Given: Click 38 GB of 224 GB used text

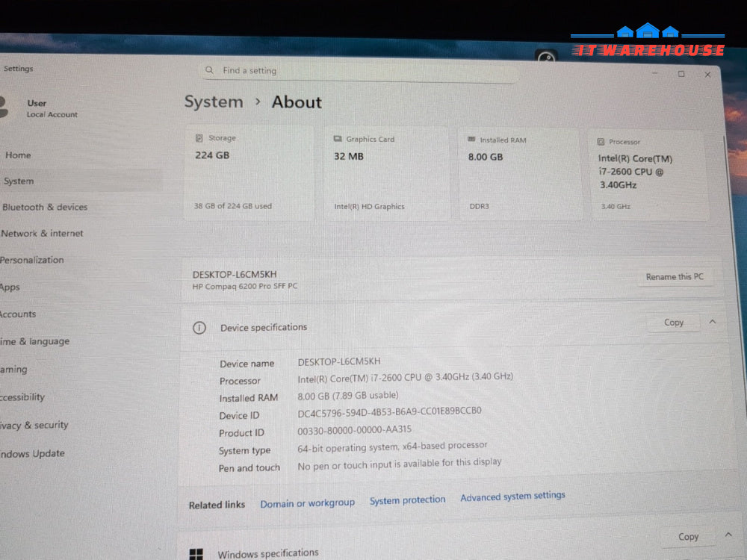Looking at the screenshot, I should pos(232,206).
